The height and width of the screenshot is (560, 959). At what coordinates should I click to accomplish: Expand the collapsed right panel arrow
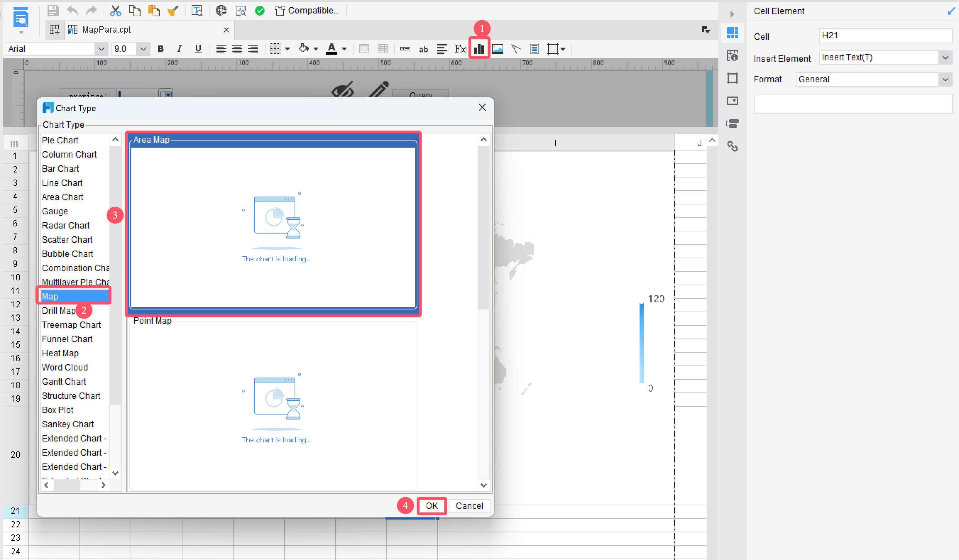pos(732,14)
